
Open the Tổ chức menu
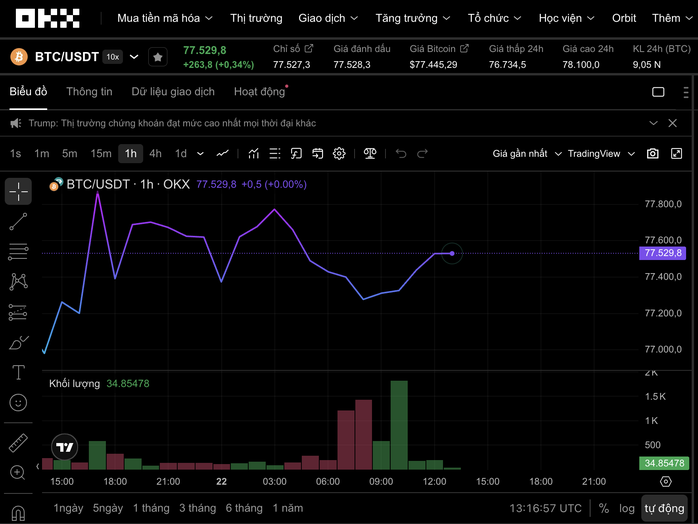click(494, 18)
